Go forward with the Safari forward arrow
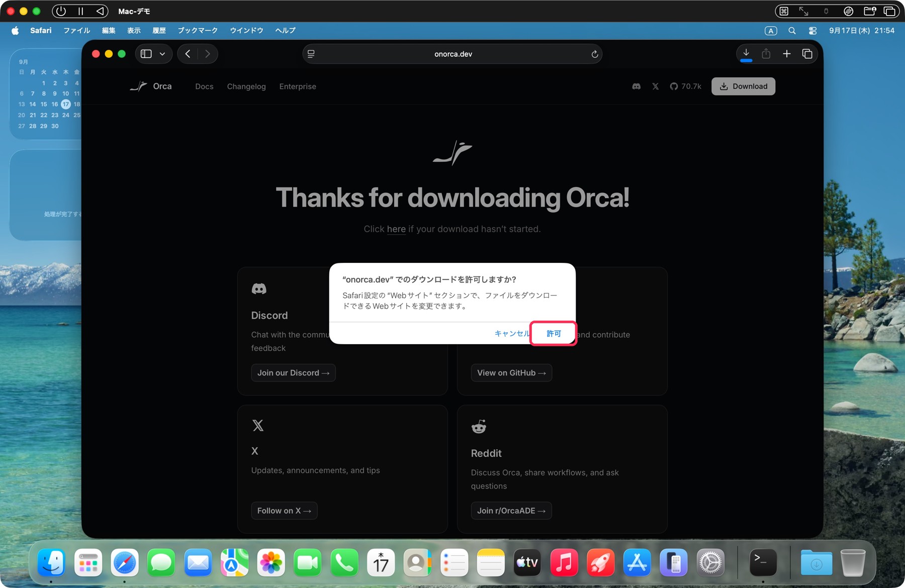This screenshot has height=588, width=905. click(208, 54)
